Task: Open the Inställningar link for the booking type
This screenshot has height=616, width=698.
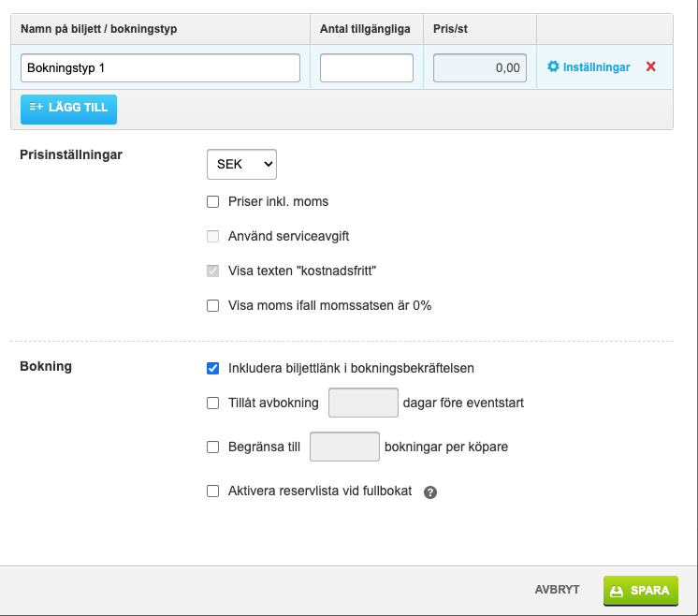Action: pos(596,67)
